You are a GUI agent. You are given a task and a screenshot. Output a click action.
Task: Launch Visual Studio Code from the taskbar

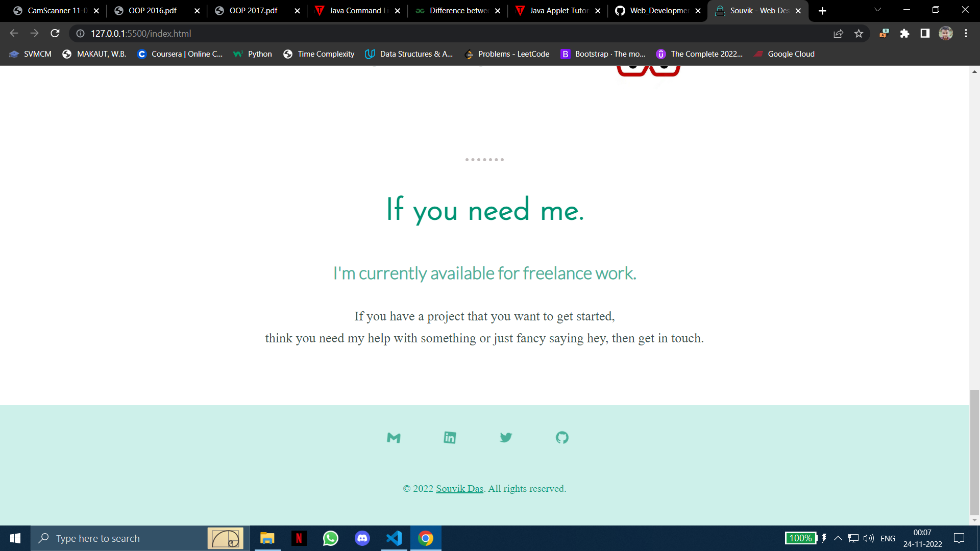pyautogui.click(x=394, y=538)
